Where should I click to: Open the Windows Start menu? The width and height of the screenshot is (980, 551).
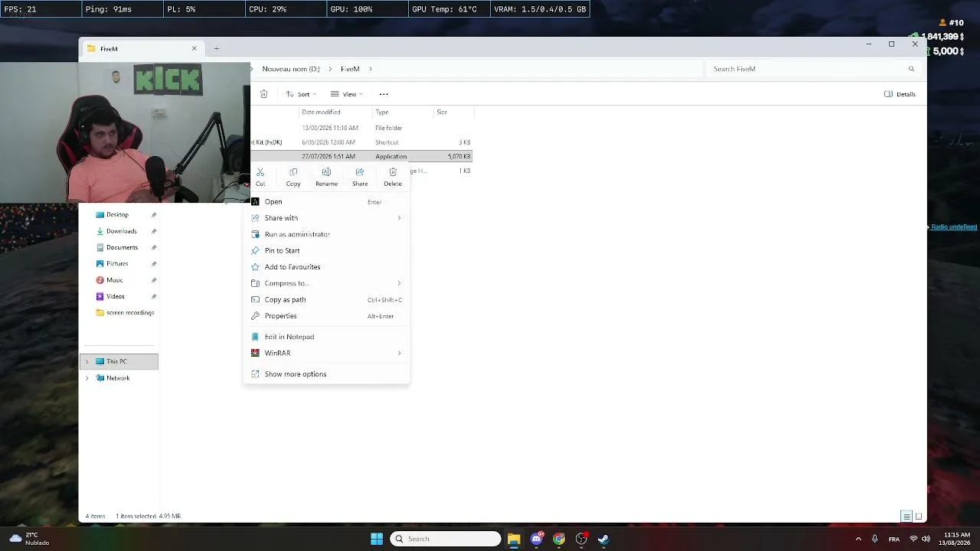(x=377, y=539)
